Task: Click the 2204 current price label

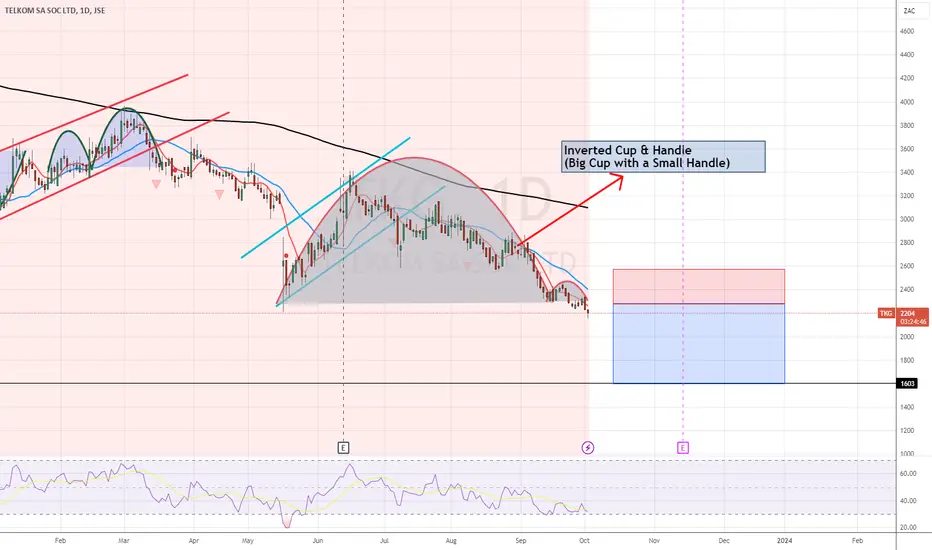Action: pyautogui.click(x=908, y=313)
